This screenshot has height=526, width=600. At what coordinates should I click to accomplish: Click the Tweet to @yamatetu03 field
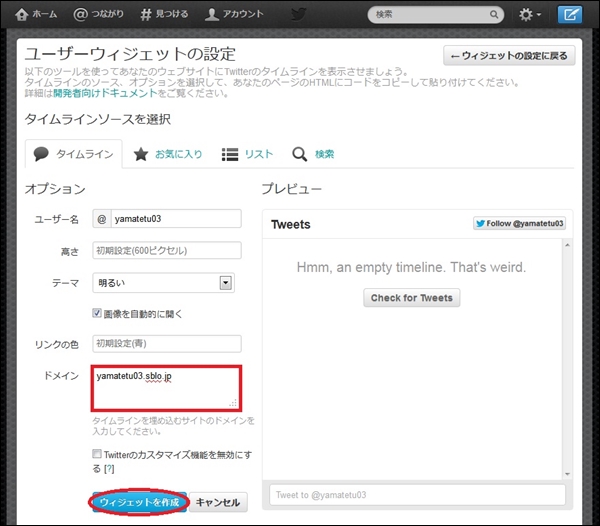pyautogui.click(x=417, y=495)
